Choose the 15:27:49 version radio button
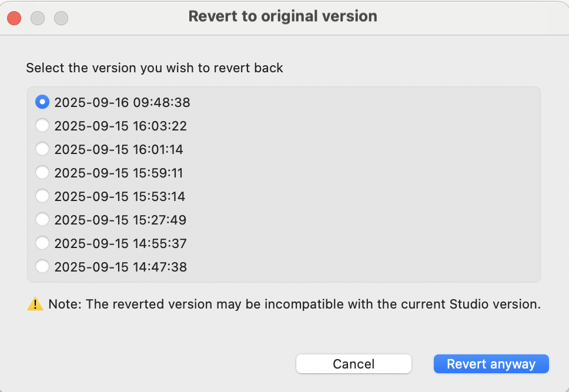 [42, 220]
